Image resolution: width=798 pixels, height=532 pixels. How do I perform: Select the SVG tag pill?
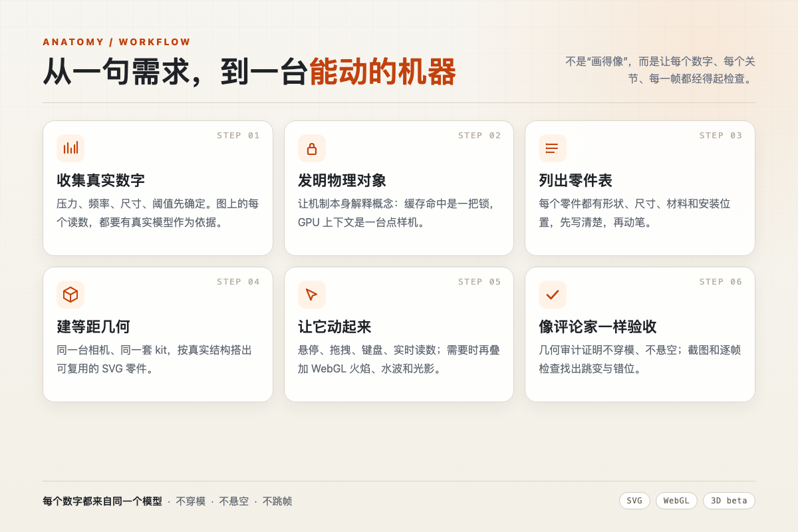634,501
